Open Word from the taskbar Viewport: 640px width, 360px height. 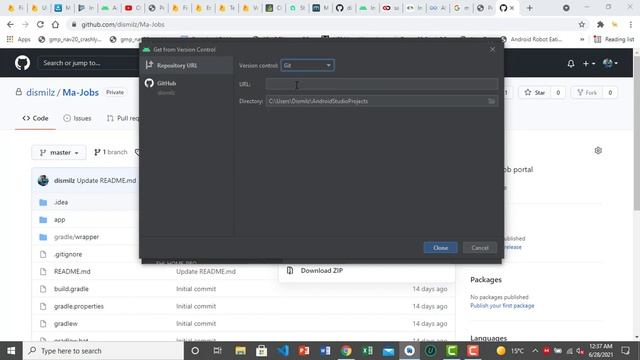(325, 351)
